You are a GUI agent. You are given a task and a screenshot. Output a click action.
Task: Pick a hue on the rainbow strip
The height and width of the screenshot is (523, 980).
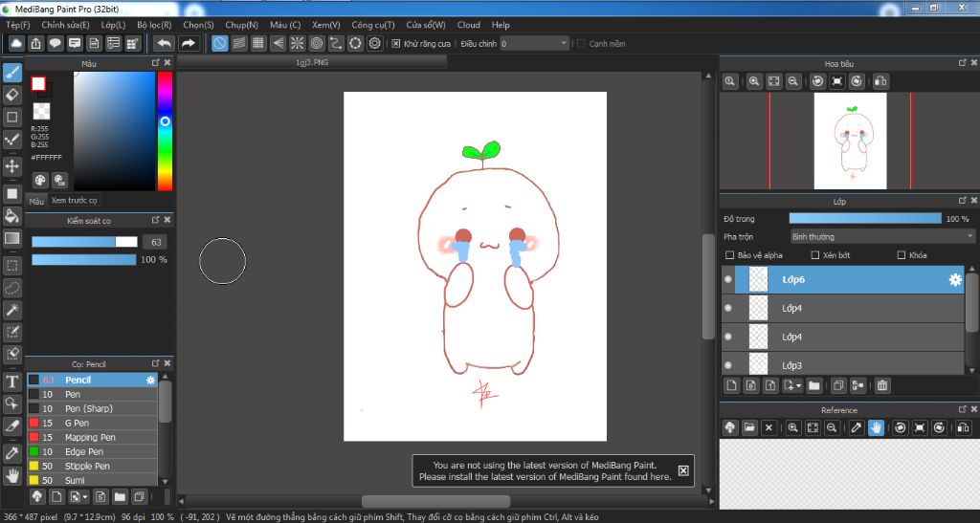point(165,131)
